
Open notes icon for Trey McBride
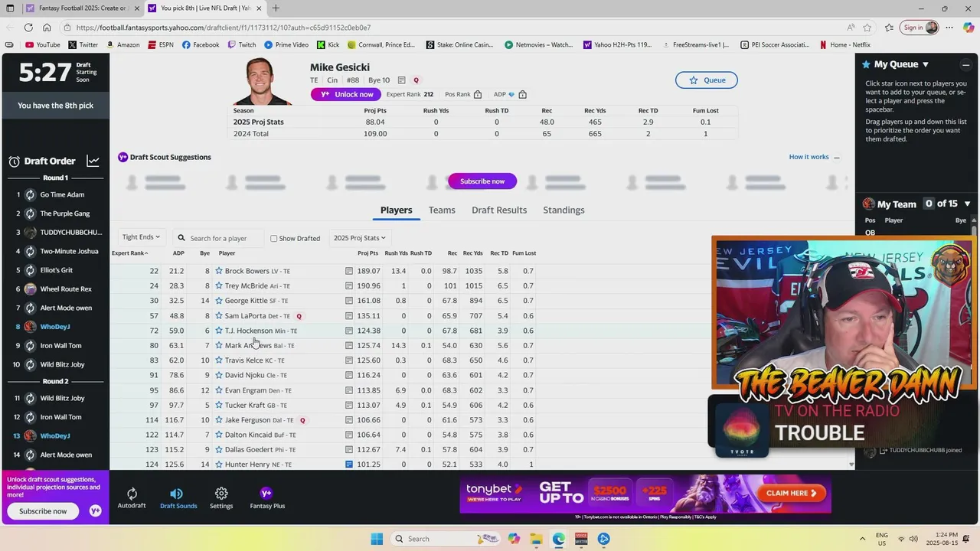pos(349,285)
